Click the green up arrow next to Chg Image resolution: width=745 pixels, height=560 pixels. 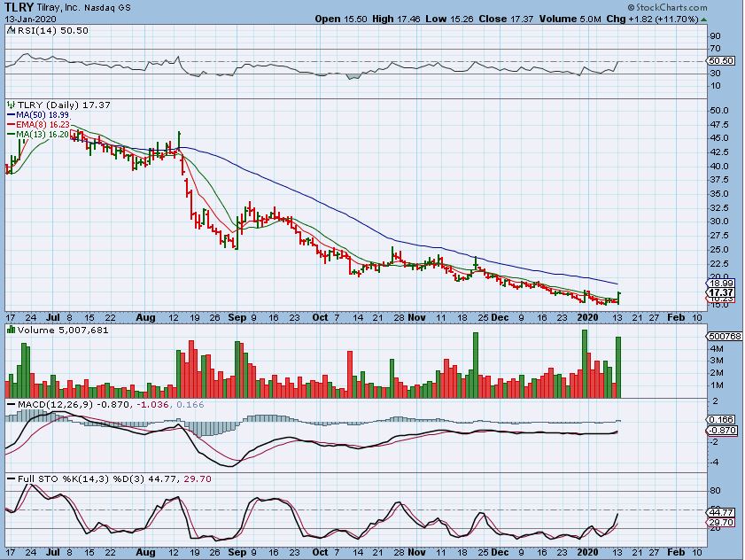(703, 19)
